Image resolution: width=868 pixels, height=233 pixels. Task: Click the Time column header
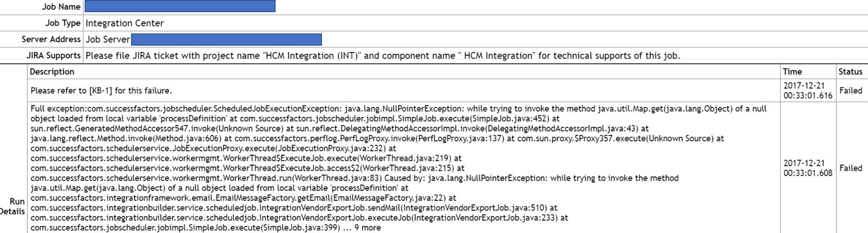coord(792,72)
